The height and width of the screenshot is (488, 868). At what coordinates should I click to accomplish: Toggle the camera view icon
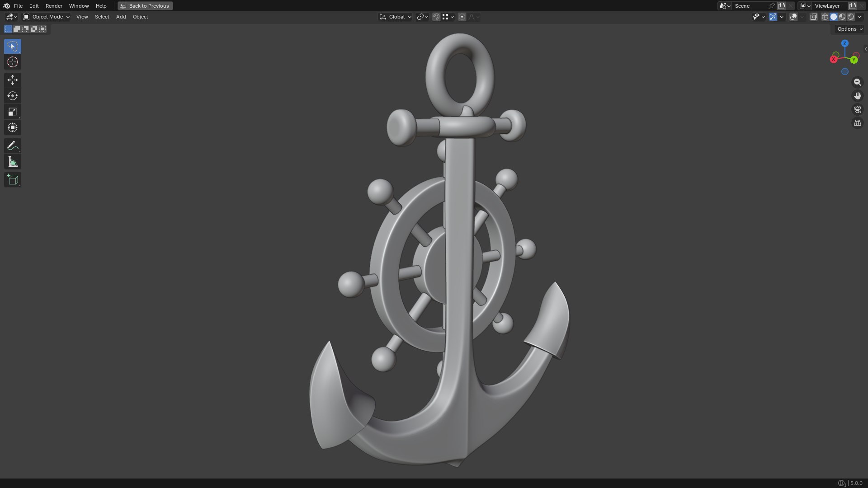(x=857, y=109)
